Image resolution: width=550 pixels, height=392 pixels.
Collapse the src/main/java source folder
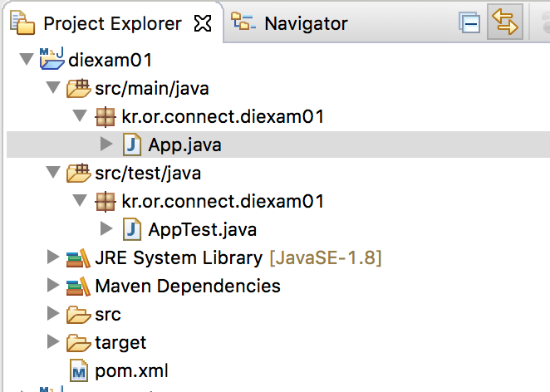coord(53,87)
